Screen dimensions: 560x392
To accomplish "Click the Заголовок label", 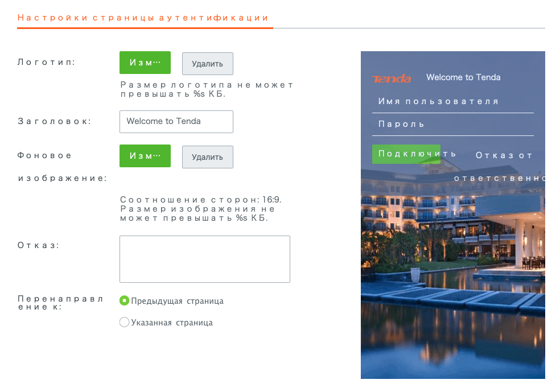I will [55, 121].
